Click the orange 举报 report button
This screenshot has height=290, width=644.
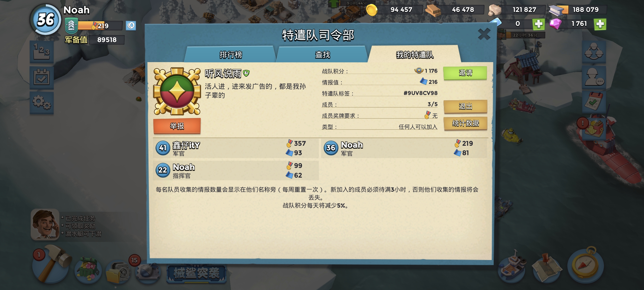coord(177,126)
